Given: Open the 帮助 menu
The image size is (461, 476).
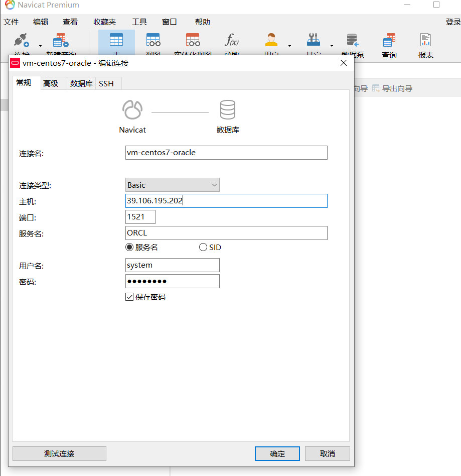Looking at the screenshot, I should 203,22.
